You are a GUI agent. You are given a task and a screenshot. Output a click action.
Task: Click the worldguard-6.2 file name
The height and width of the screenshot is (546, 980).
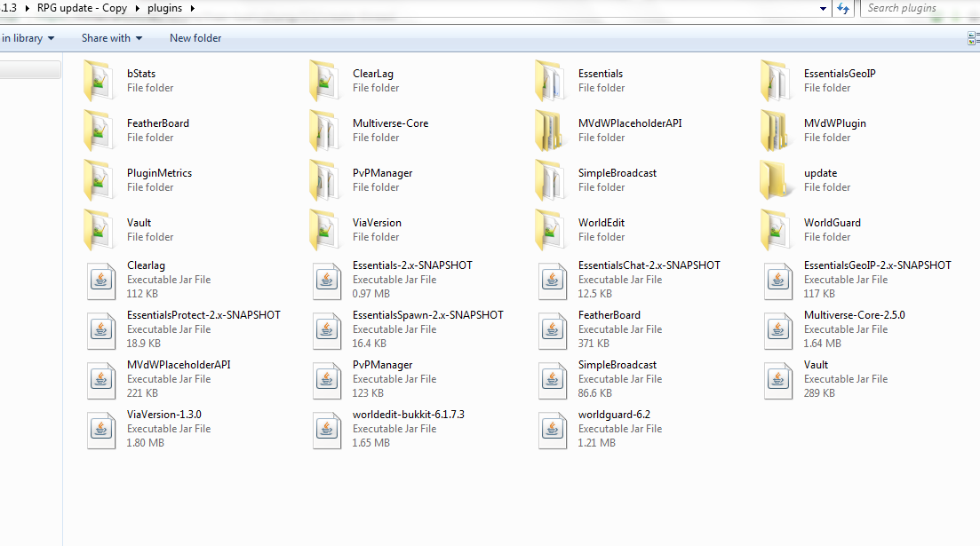(614, 415)
